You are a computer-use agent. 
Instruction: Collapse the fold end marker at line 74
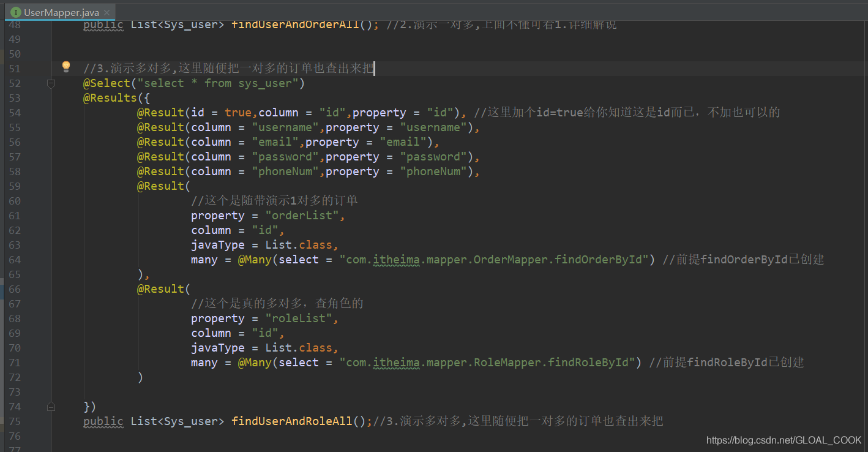click(x=51, y=406)
